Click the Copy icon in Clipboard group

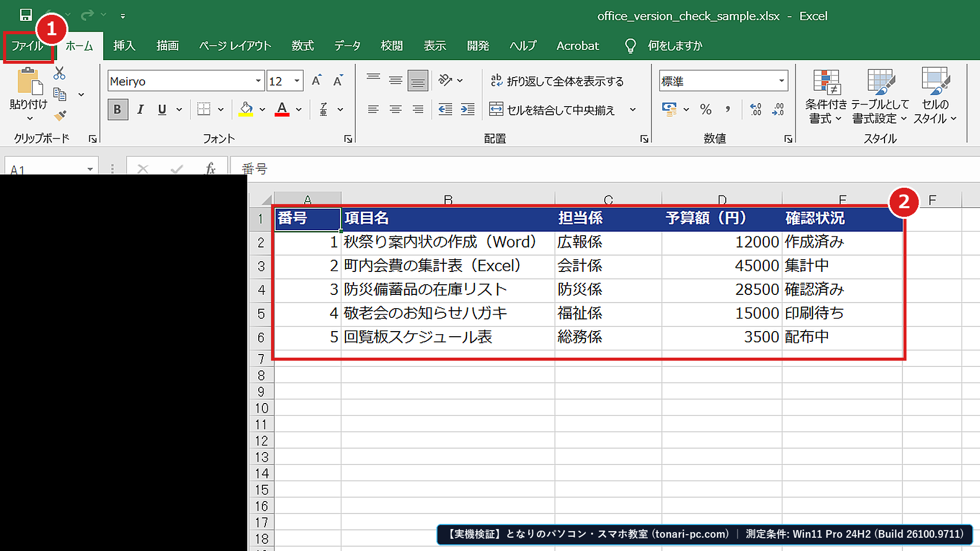pyautogui.click(x=60, y=94)
